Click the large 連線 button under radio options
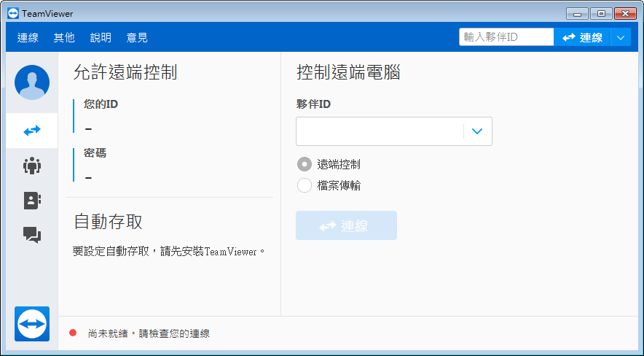644x356 pixels. (346, 225)
